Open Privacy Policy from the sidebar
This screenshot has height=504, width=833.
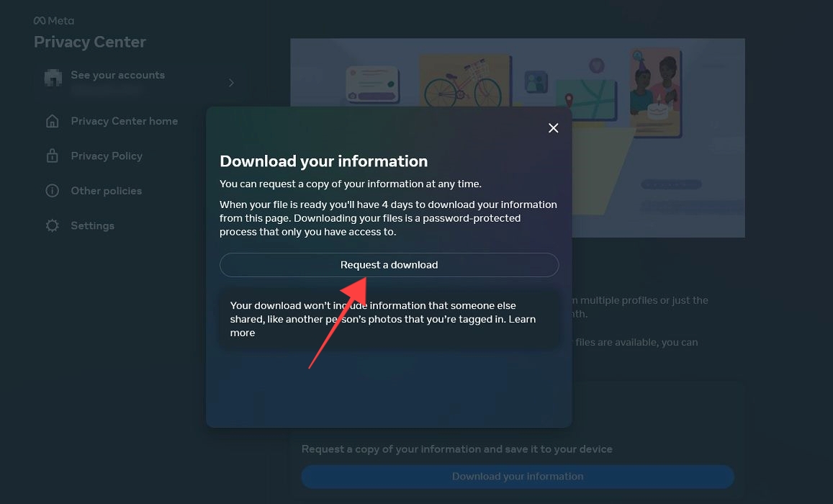click(x=107, y=156)
